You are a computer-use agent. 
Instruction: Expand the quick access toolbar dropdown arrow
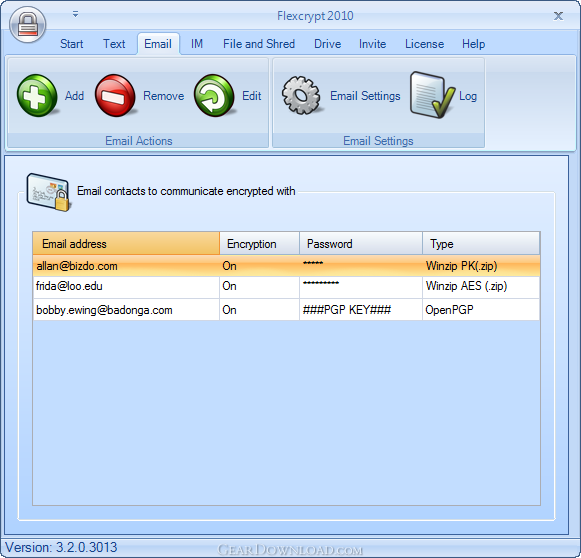coord(75,14)
